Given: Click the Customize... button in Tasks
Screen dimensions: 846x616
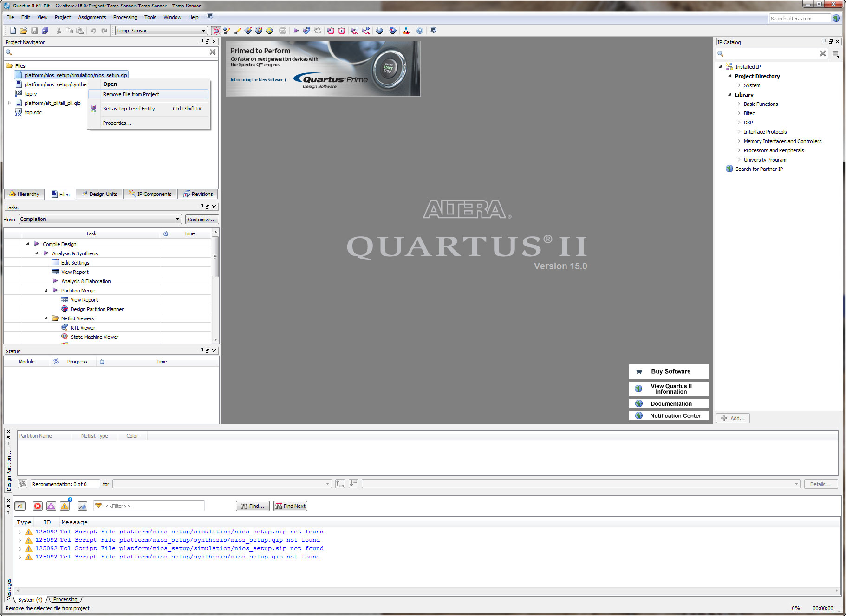Looking at the screenshot, I should 202,220.
